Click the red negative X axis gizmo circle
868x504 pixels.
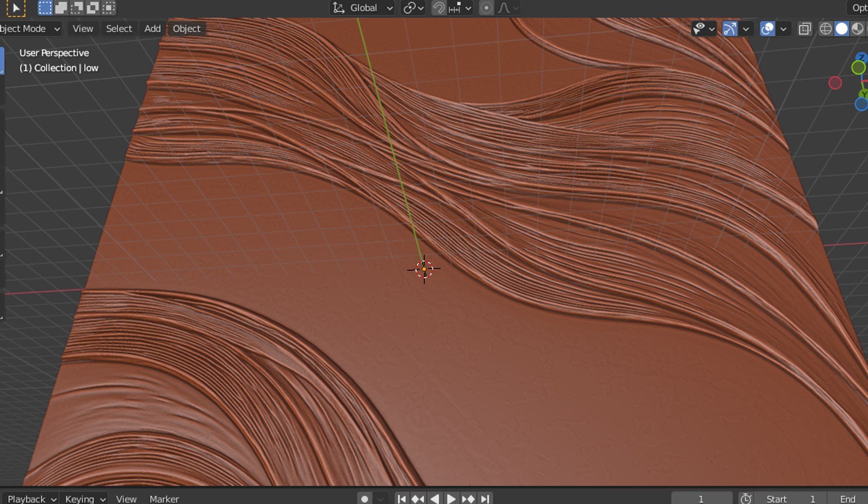click(835, 83)
